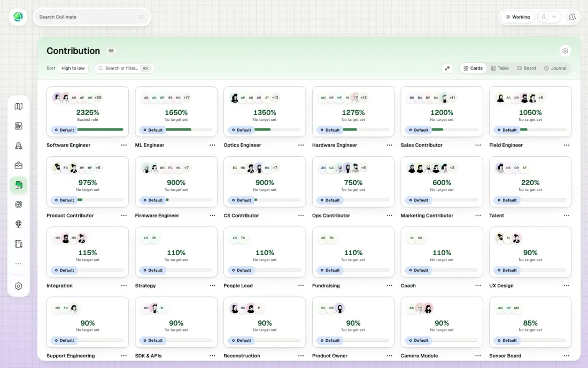588x368 pixels.
Task: Open Ops Contributor card options menu
Action: pos(389,216)
